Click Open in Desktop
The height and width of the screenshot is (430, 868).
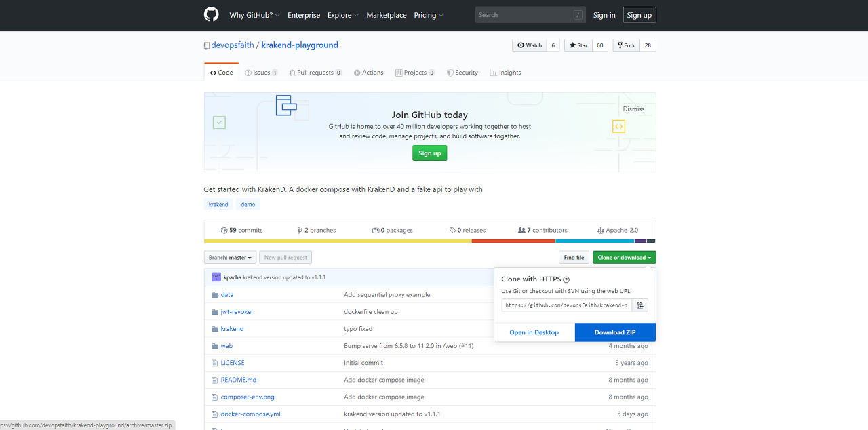tap(534, 332)
